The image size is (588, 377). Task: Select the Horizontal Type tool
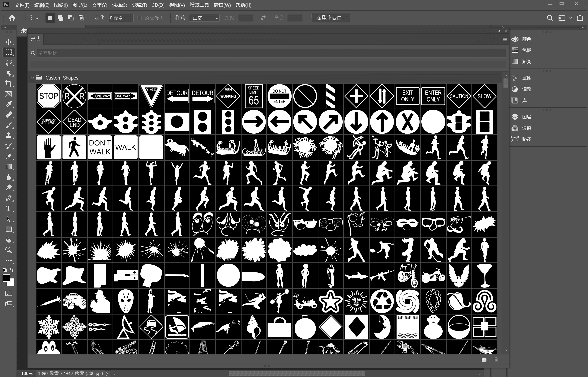(x=9, y=209)
